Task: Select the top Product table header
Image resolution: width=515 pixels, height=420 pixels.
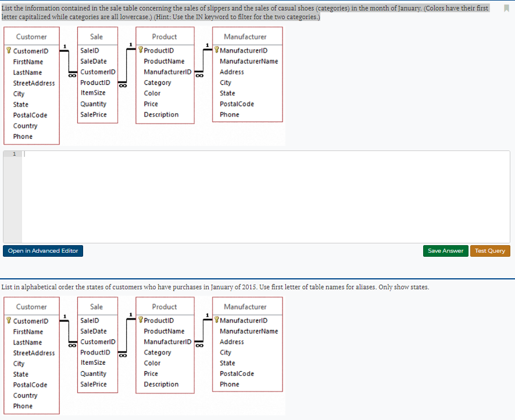Action: [164, 37]
